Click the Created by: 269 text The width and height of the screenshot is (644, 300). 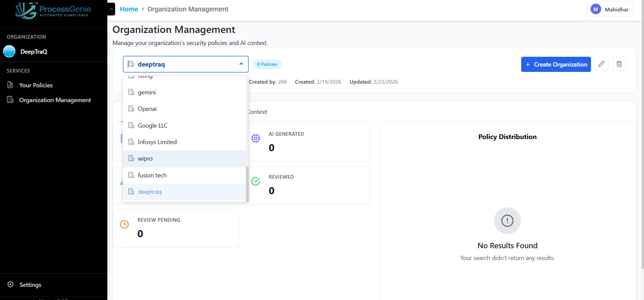(x=267, y=82)
